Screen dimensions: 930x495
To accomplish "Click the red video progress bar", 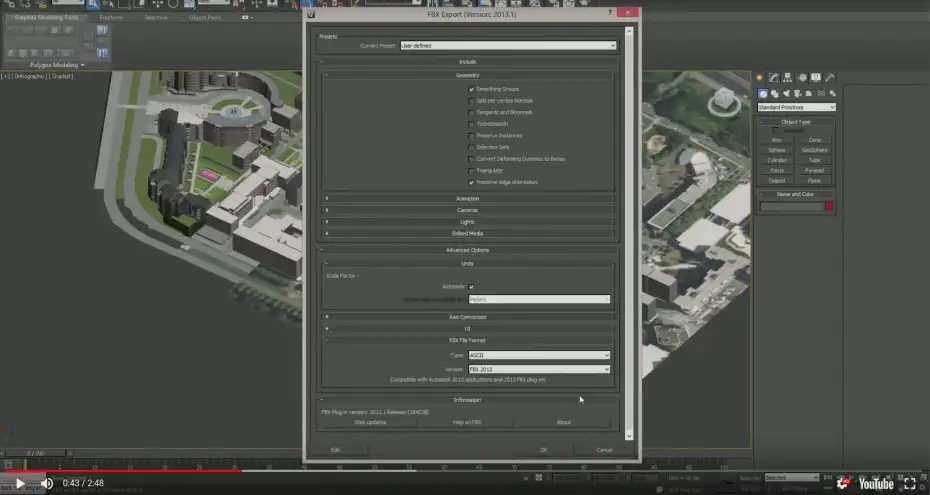I will (121, 471).
